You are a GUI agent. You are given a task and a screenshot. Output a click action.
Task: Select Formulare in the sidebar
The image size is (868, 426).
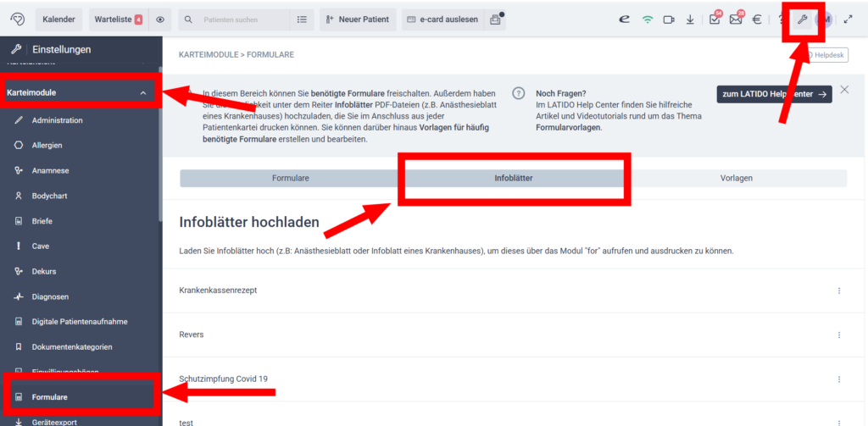(x=49, y=396)
